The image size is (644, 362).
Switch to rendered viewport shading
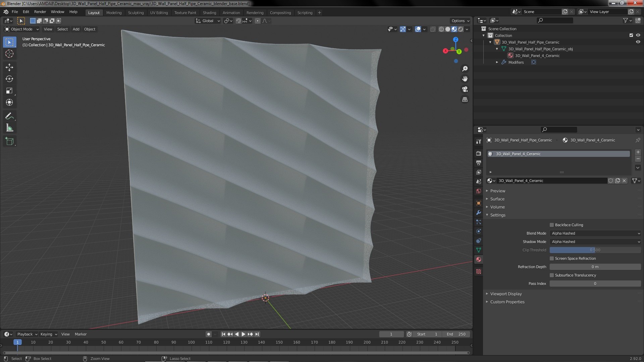click(x=461, y=29)
